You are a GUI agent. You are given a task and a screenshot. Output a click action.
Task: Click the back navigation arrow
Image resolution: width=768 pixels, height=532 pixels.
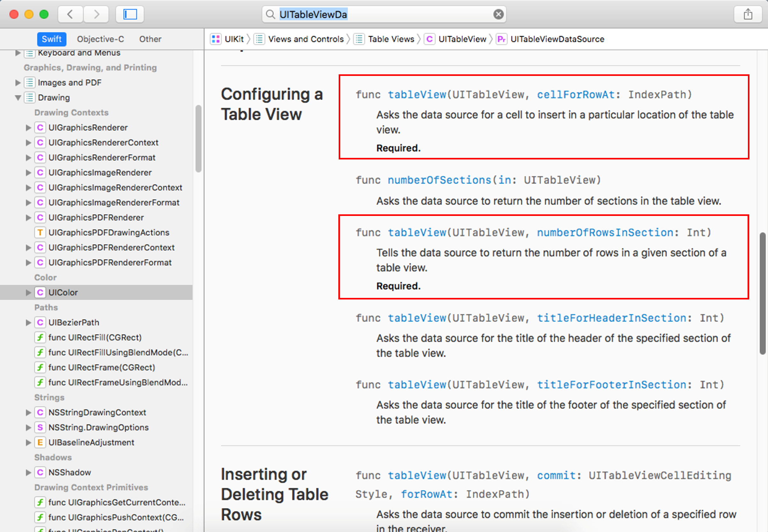[70, 14]
